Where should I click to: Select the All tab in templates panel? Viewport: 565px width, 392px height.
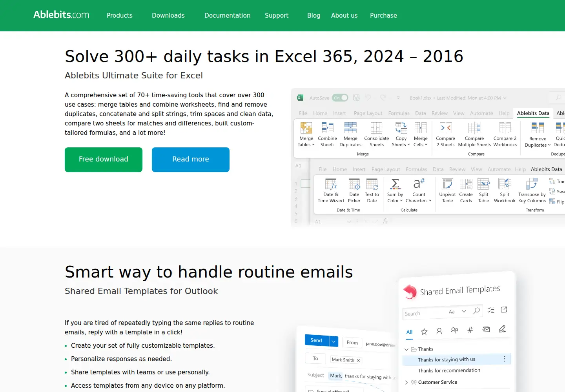(409, 332)
